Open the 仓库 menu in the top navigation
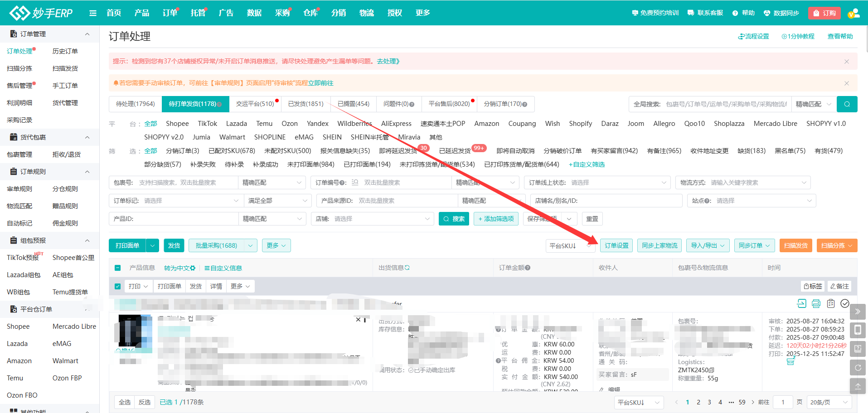 (310, 13)
